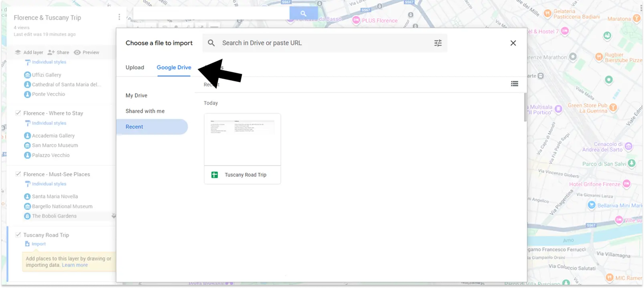Screen dimensions: 644x288
Task: Click the PLUS Florence map label
Action: click(380, 20)
